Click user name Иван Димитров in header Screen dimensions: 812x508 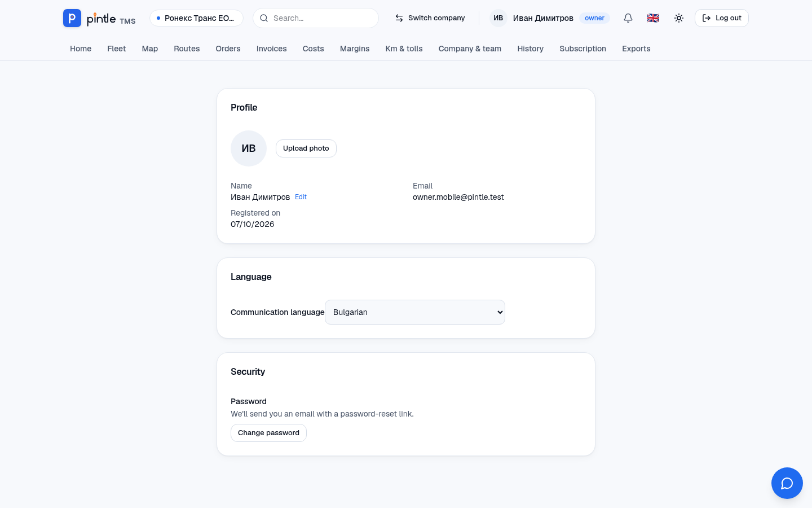(543, 18)
